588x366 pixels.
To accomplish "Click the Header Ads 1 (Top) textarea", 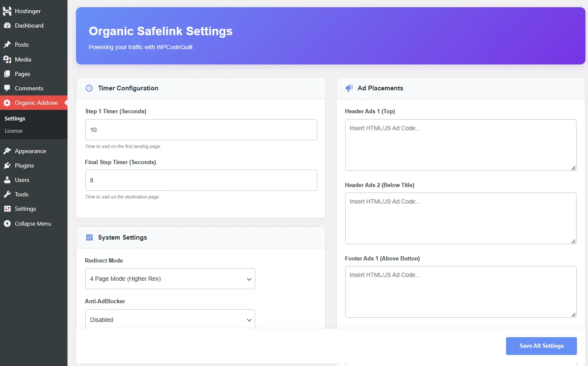I will click(x=460, y=145).
